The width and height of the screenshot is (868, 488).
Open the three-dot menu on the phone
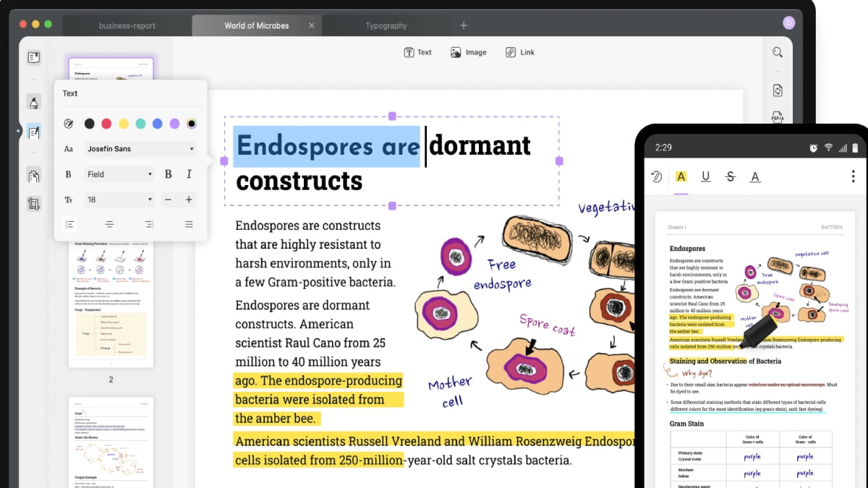[x=854, y=176]
